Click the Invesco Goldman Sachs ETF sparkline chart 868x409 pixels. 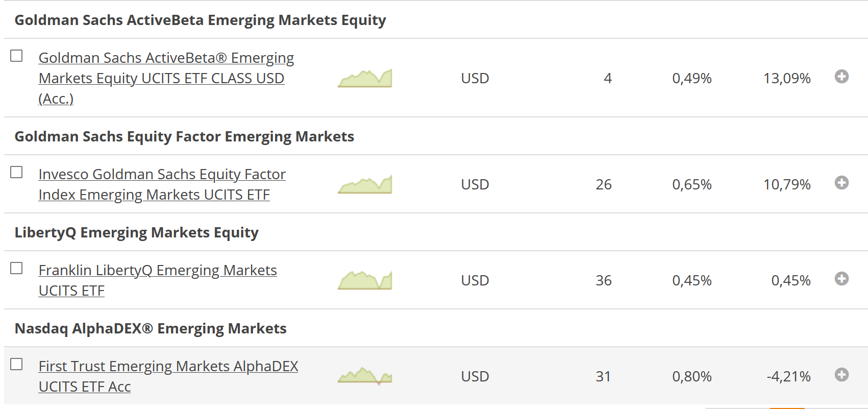[365, 185]
